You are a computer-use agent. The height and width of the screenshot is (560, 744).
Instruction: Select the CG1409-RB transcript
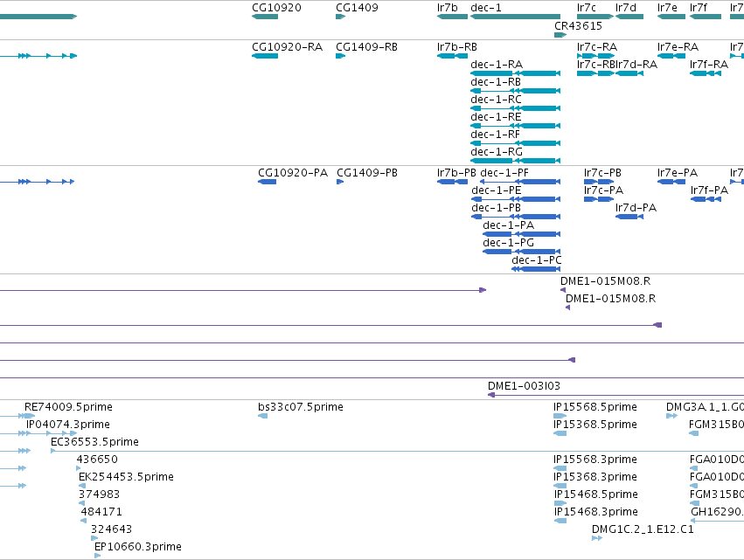point(341,56)
